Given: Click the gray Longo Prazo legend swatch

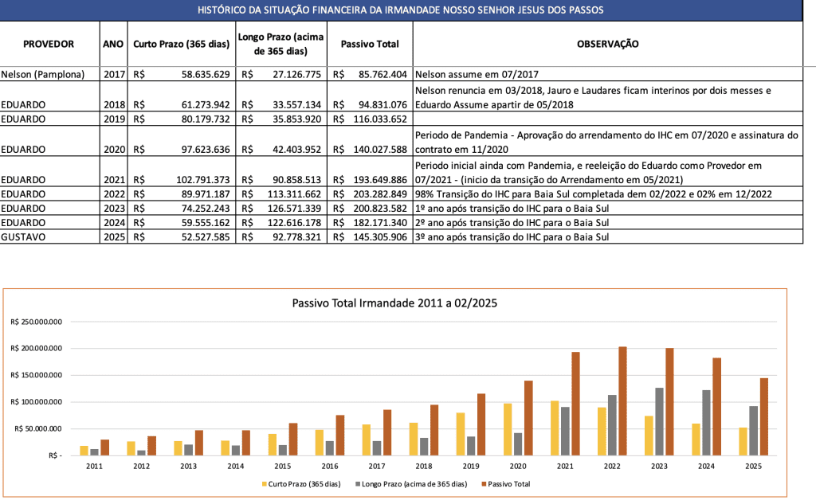Looking at the screenshot, I should 359,483.
